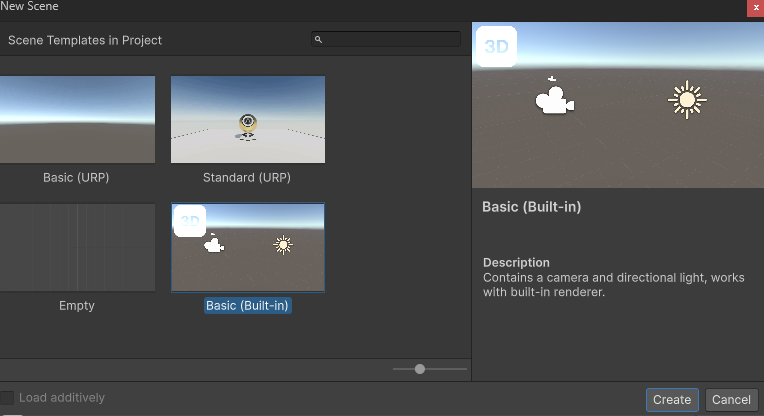
Task: Click the Standard (URP) template label
Action: (248, 177)
